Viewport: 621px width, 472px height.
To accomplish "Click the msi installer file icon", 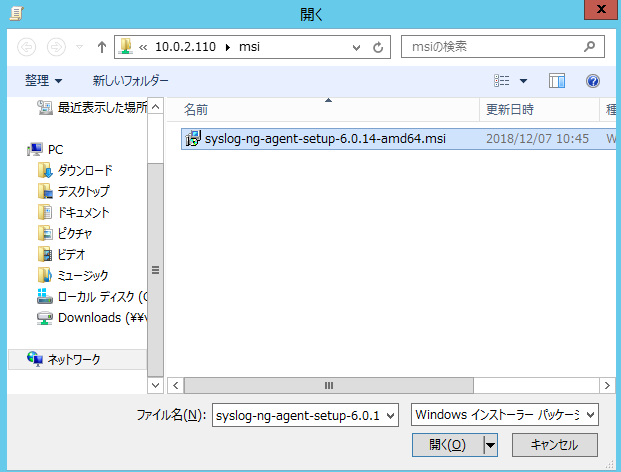I will coord(193,139).
